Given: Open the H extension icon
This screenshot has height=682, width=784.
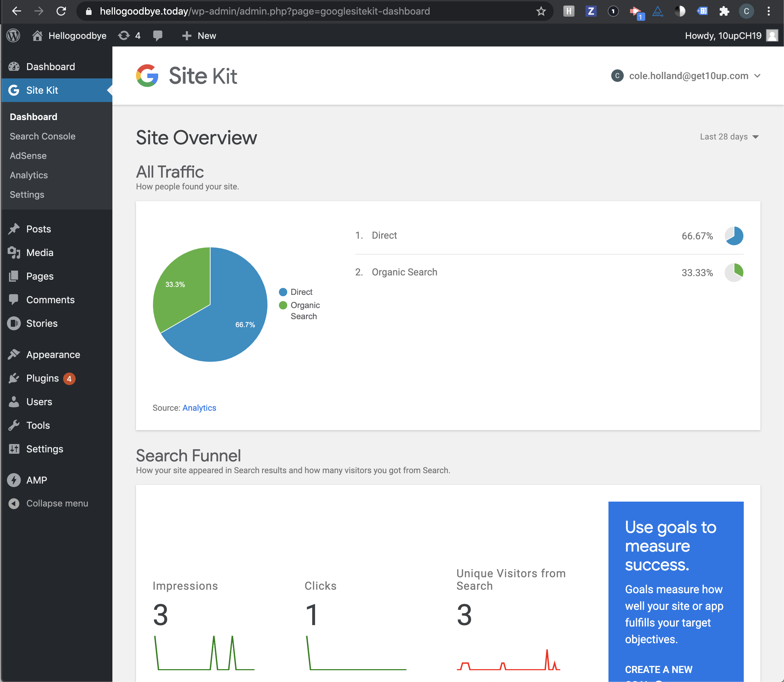Looking at the screenshot, I should click(569, 11).
